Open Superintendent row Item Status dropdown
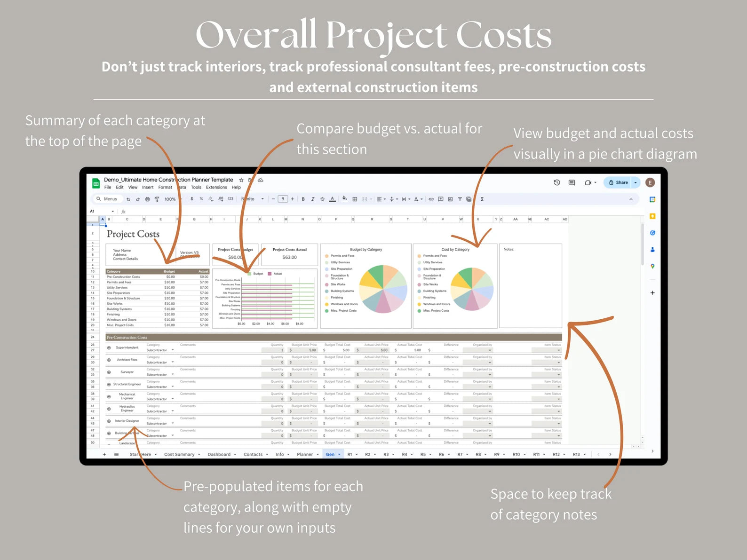 tap(559, 350)
